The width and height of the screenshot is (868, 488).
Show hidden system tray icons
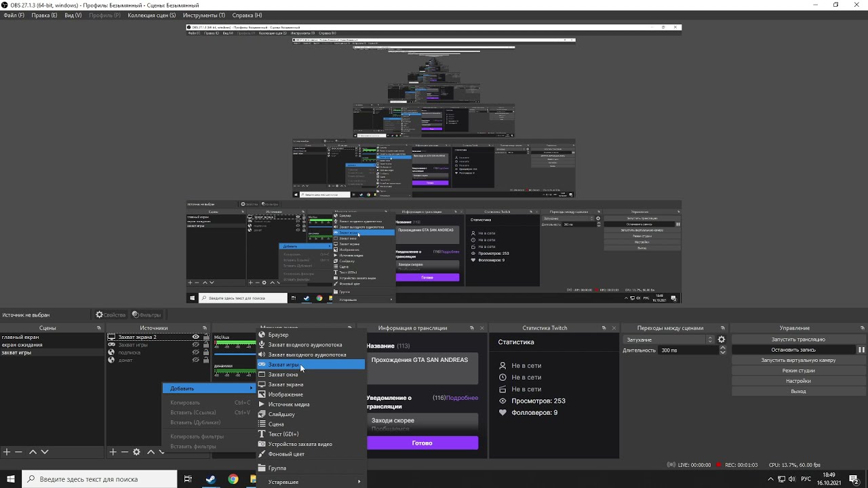point(770,479)
